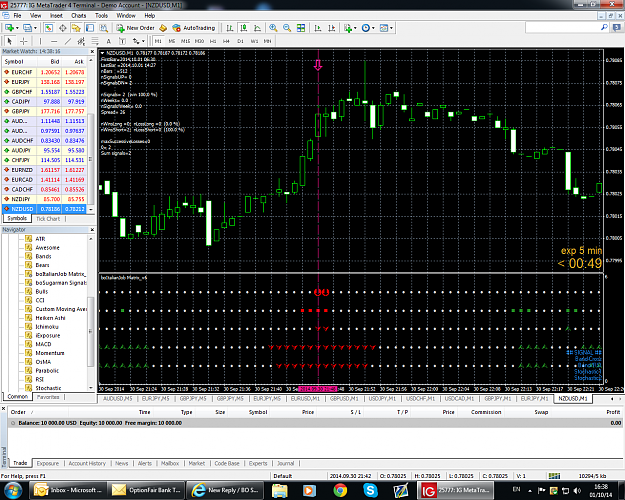The width and height of the screenshot is (625, 500).
Task: Switch chart to H1 timeframe
Action: point(213,41)
